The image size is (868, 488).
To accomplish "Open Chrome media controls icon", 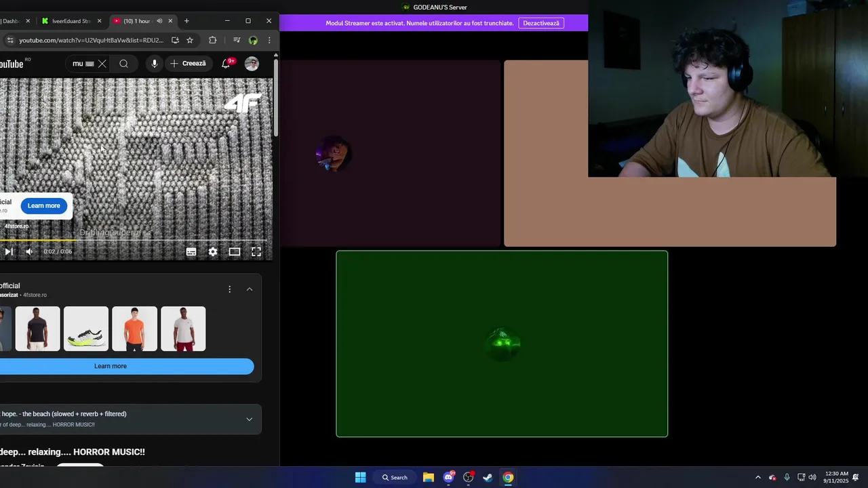I will [x=237, y=40].
